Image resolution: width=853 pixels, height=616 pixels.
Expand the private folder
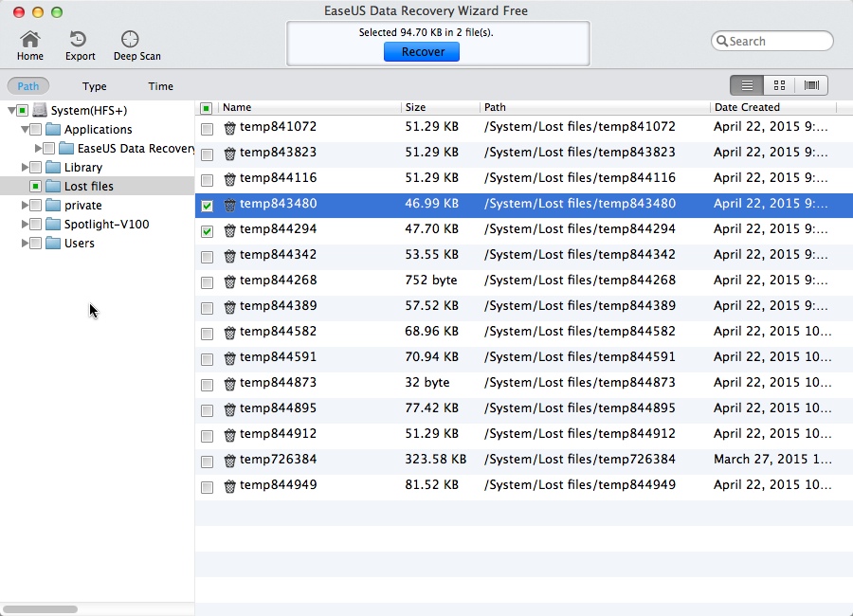25,205
